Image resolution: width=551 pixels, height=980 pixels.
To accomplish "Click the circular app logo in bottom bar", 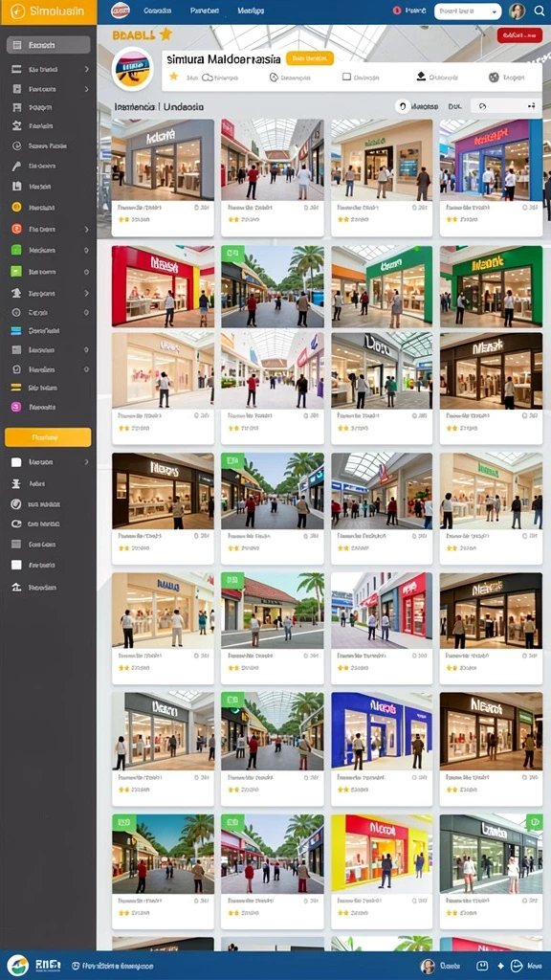I will click(17, 966).
